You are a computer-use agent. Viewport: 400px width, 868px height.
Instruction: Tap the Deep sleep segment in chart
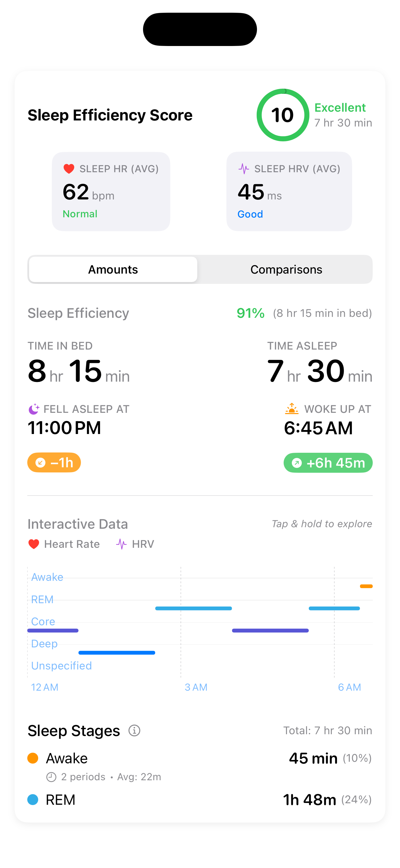(x=117, y=653)
